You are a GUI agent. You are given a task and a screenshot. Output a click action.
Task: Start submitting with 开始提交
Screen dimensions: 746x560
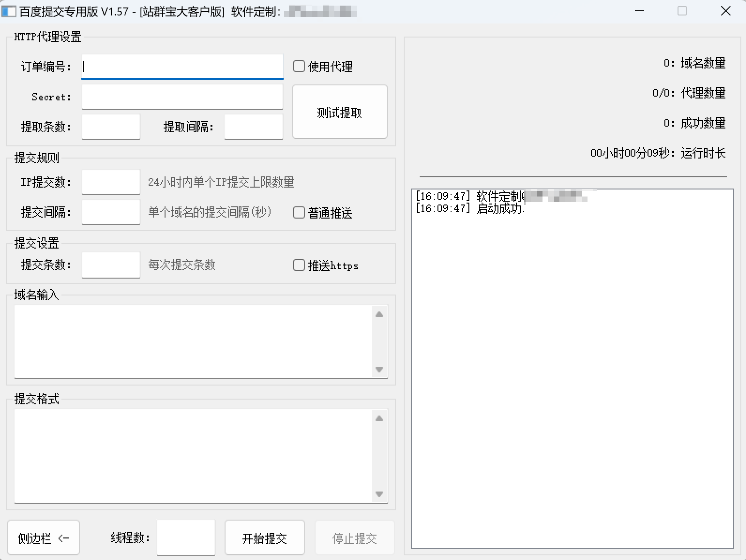264,537
